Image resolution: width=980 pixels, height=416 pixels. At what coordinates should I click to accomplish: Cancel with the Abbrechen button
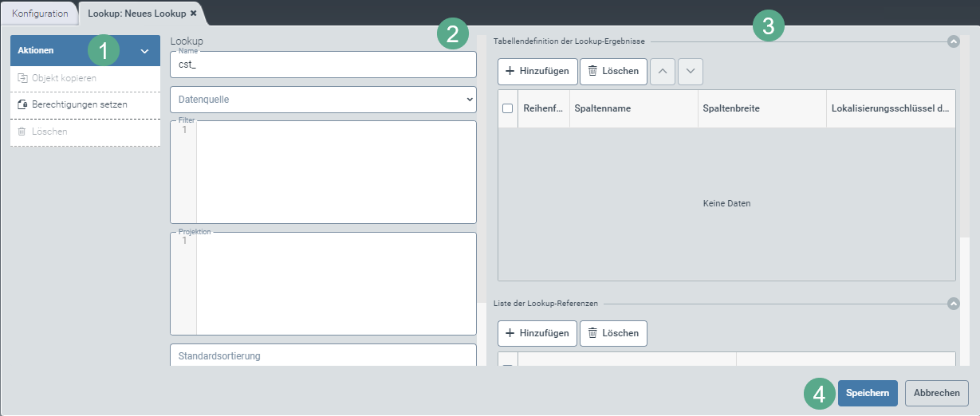pyautogui.click(x=937, y=393)
